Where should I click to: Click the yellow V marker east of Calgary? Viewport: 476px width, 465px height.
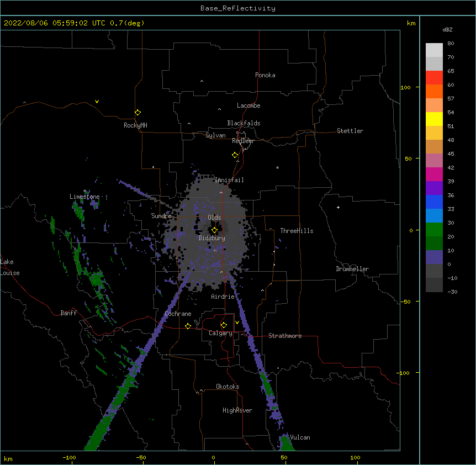(x=237, y=323)
